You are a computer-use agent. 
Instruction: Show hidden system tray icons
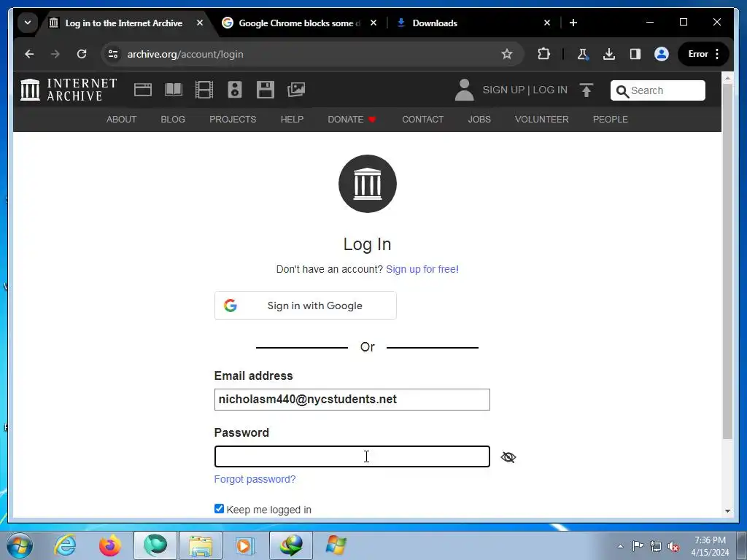[x=620, y=546]
